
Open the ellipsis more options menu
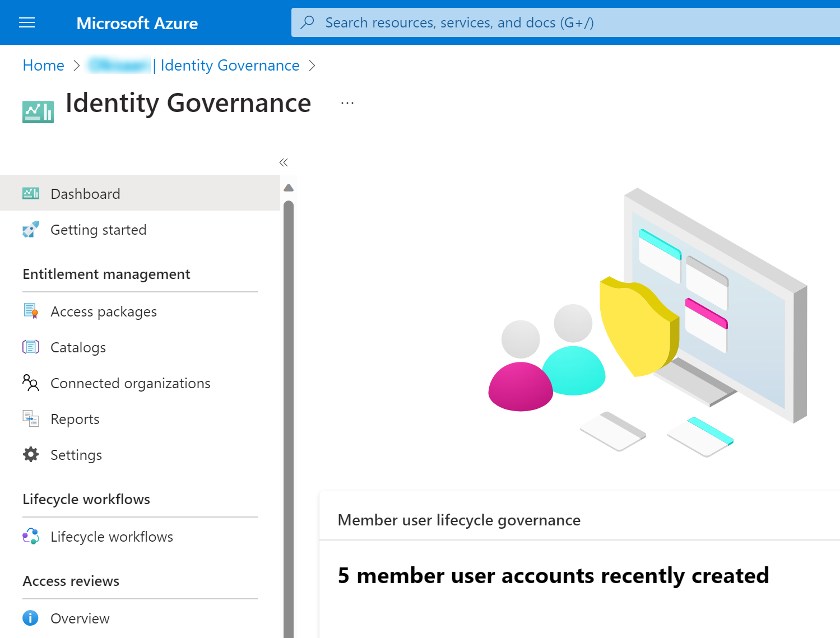(347, 103)
